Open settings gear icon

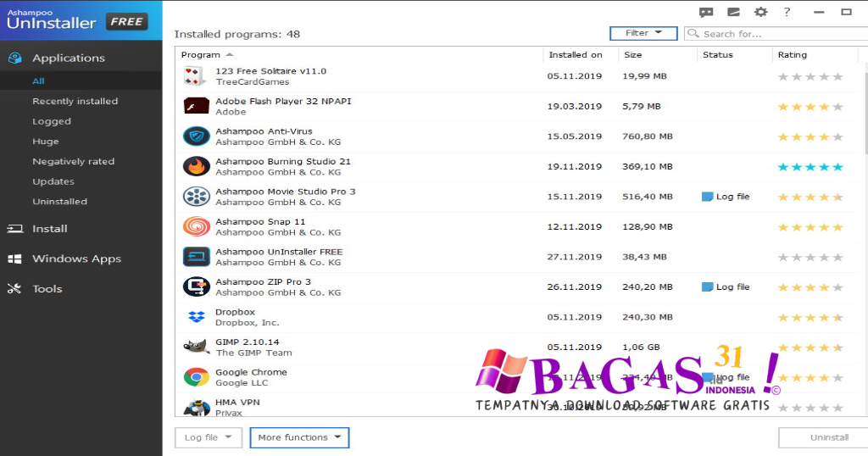761,12
